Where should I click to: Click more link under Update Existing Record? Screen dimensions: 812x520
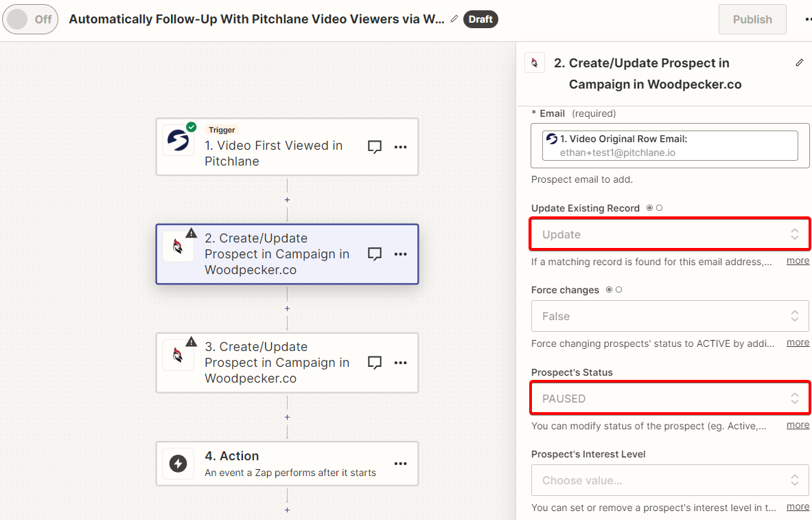(x=798, y=261)
